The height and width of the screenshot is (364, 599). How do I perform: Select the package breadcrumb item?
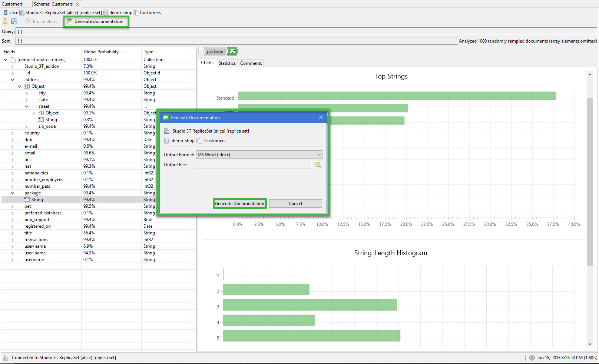pyautogui.click(x=215, y=51)
